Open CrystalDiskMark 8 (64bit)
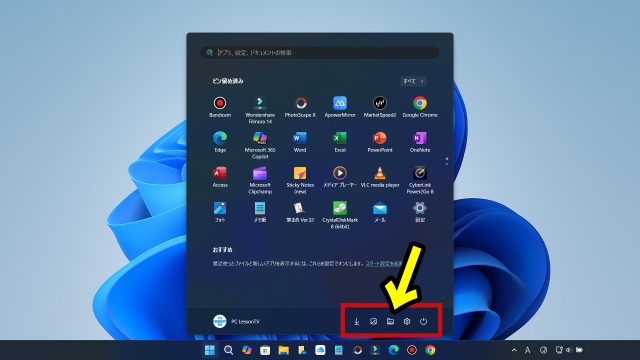 click(x=340, y=215)
